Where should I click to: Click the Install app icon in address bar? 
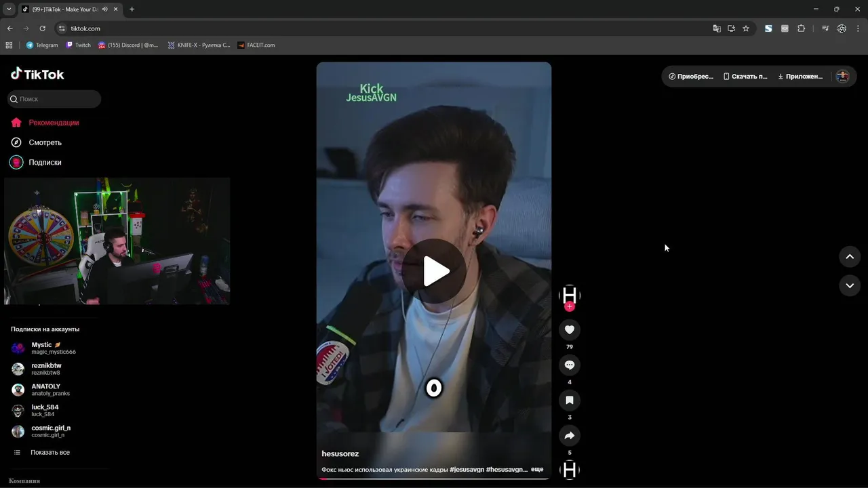coord(731,28)
